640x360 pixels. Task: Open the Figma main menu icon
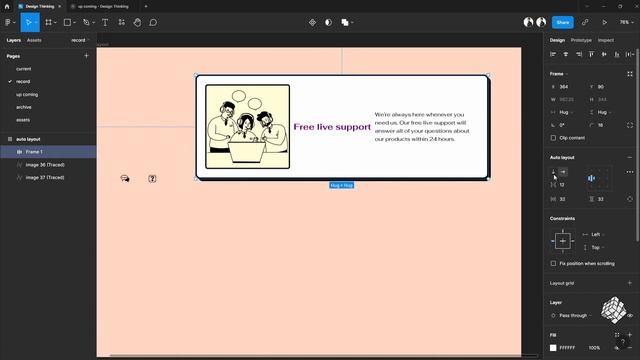tap(8, 22)
